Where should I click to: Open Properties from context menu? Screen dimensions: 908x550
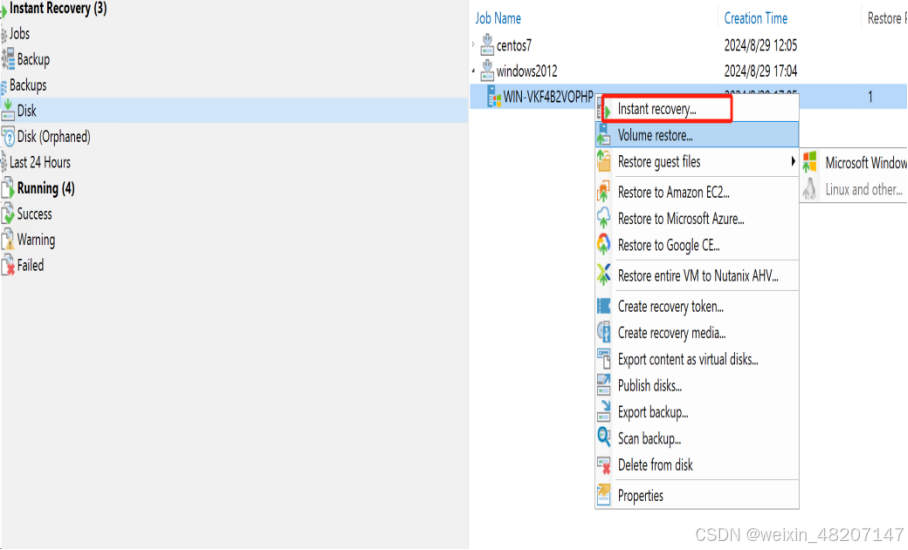pos(697,496)
